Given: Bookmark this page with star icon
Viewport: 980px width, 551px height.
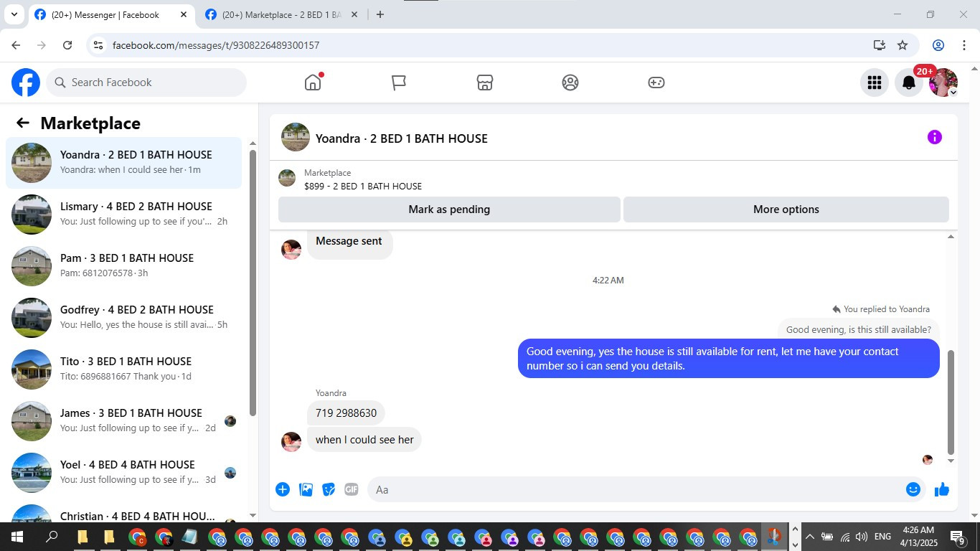Looking at the screenshot, I should pos(903,45).
